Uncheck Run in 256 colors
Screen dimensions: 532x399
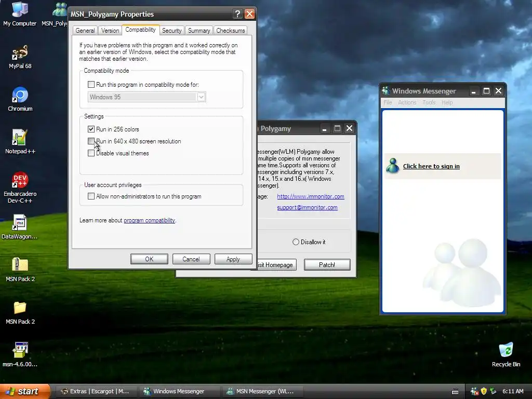[x=91, y=129]
